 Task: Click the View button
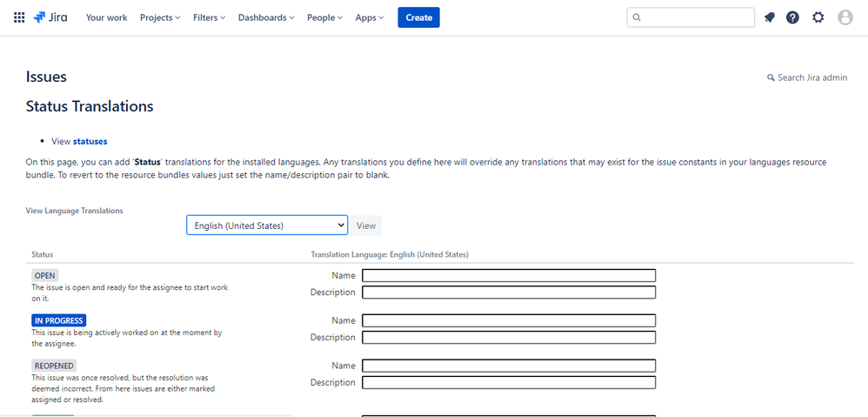(x=366, y=225)
